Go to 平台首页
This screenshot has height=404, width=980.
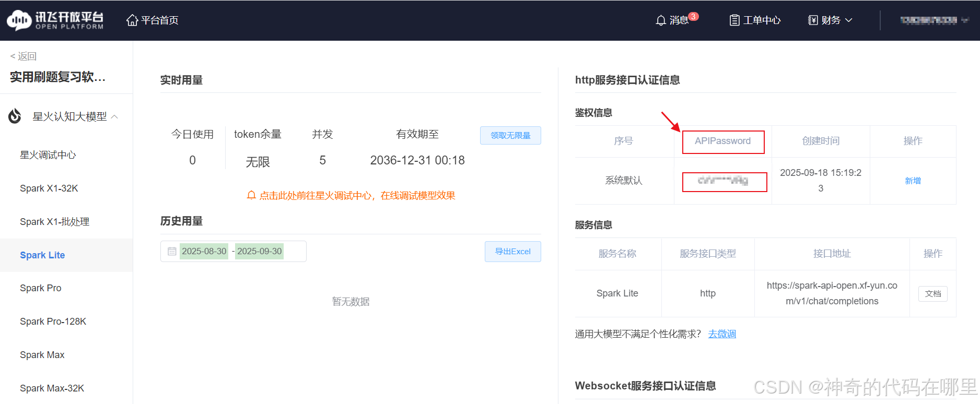pos(159,20)
